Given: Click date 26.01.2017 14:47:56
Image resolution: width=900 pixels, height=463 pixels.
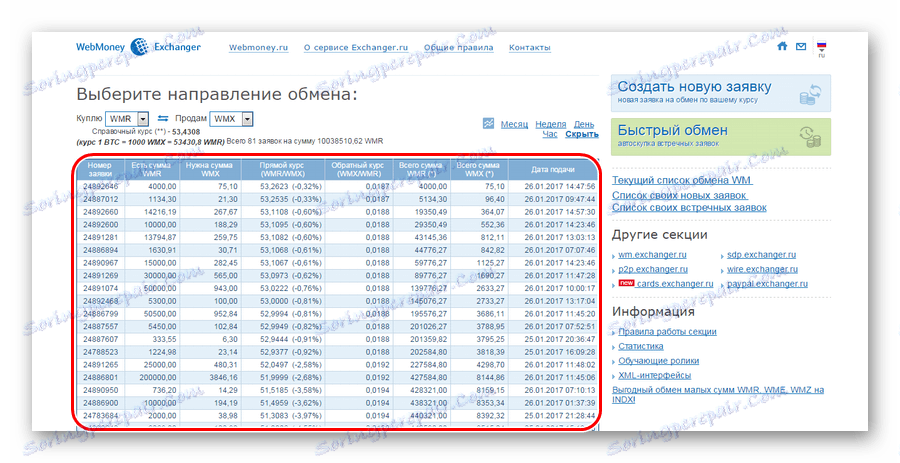Looking at the screenshot, I should pos(560,186).
